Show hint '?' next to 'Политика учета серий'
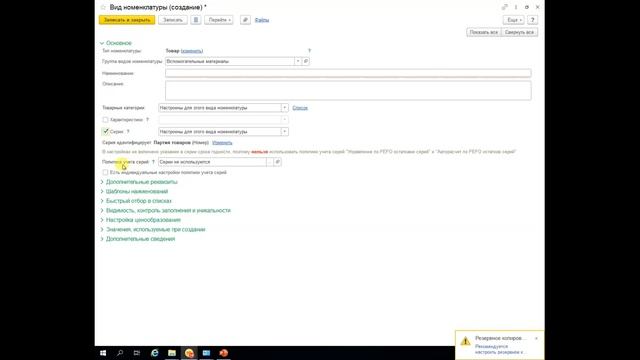Image resolution: width=640 pixels, height=360 pixels. 153,162
